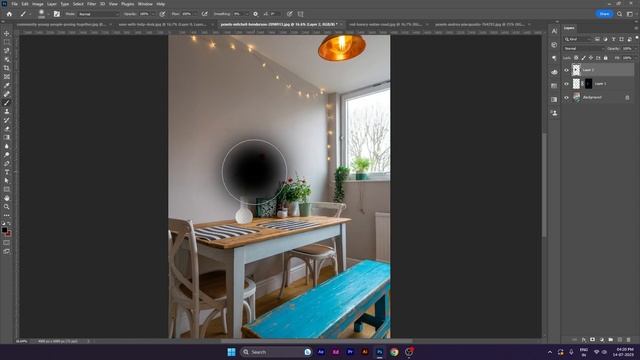The width and height of the screenshot is (640, 360).
Task: Click the Home icon in options bar
Action: tap(9, 14)
